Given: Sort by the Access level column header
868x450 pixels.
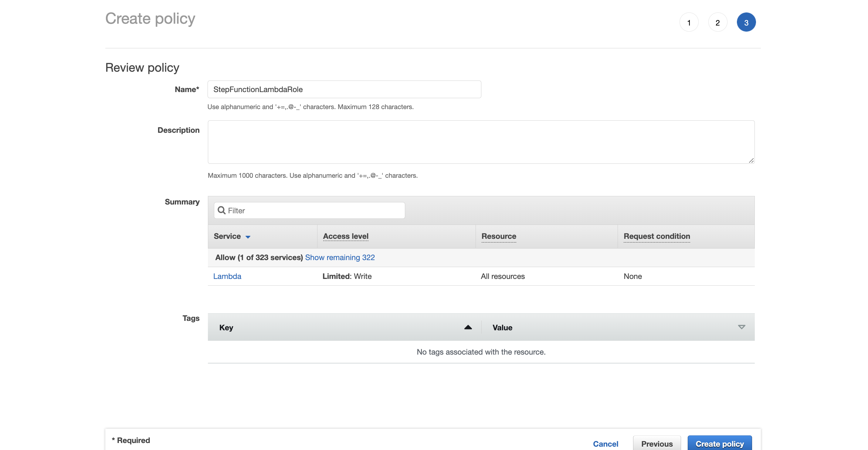Looking at the screenshot, I should coord(345,236).
